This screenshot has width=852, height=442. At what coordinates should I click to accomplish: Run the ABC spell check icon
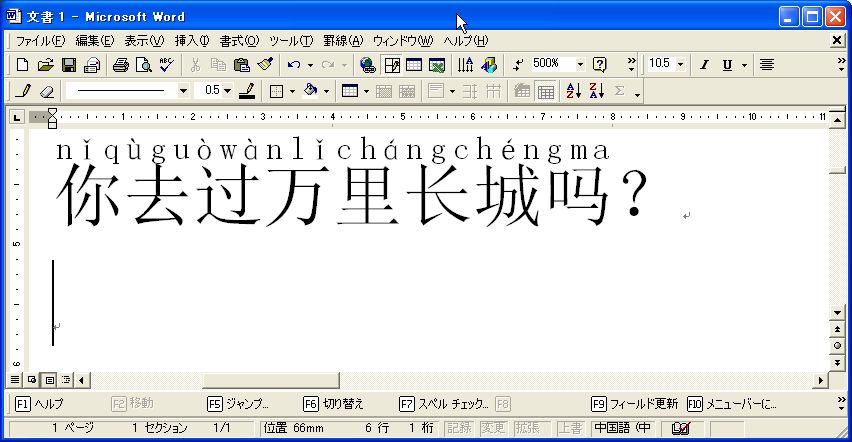point(166,65)
